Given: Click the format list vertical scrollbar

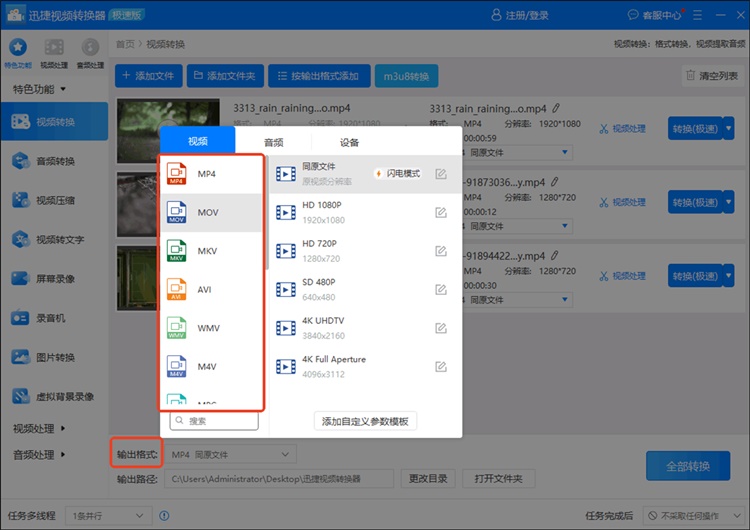Looking at the screenshot, I should pyautogui.click(x=267, y=213).
